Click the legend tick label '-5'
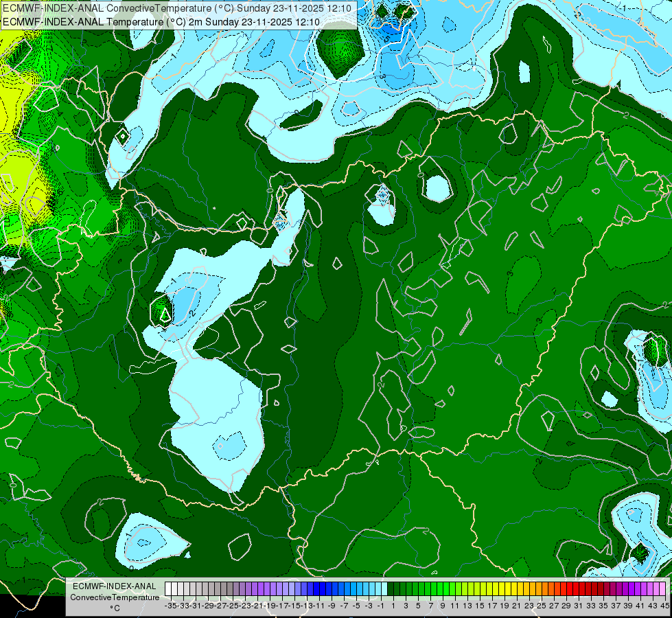 point(356,606)
